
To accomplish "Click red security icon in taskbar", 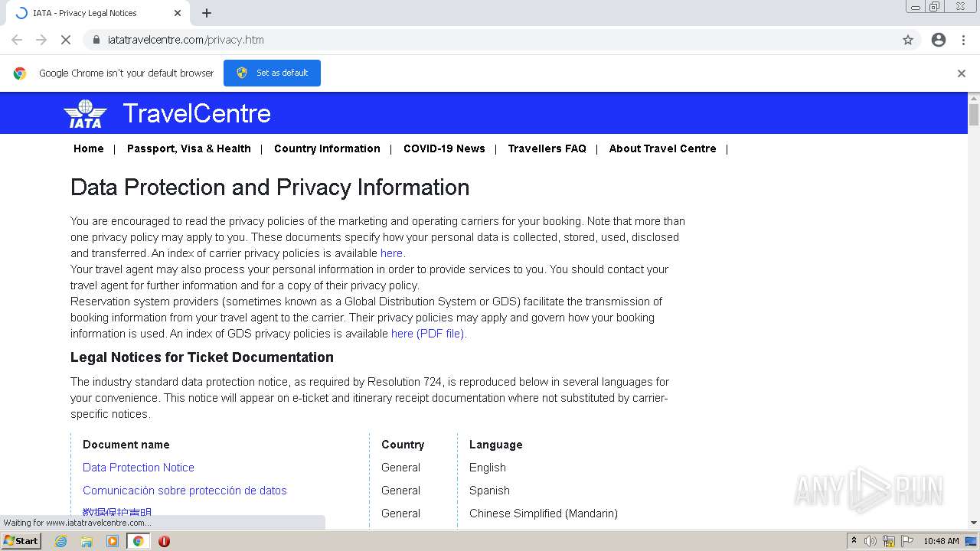I will [164, 541].
